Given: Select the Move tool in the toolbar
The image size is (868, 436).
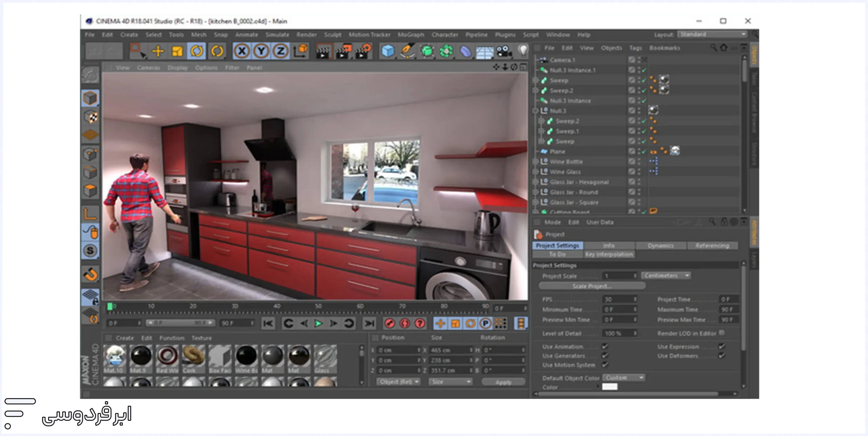Looking at the screenshot, I should click(158, 52).
